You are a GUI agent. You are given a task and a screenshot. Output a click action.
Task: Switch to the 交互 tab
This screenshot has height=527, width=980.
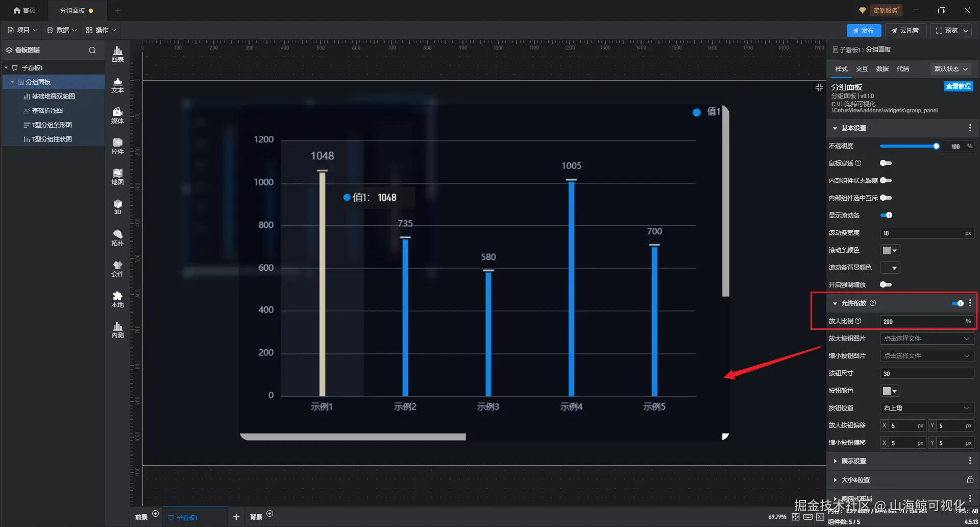pos(862,68)
